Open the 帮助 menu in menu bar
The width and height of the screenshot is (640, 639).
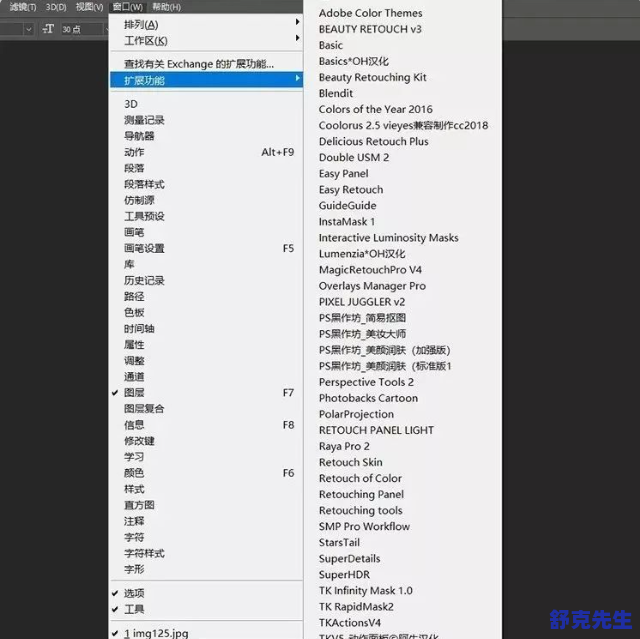pos(166,7)
